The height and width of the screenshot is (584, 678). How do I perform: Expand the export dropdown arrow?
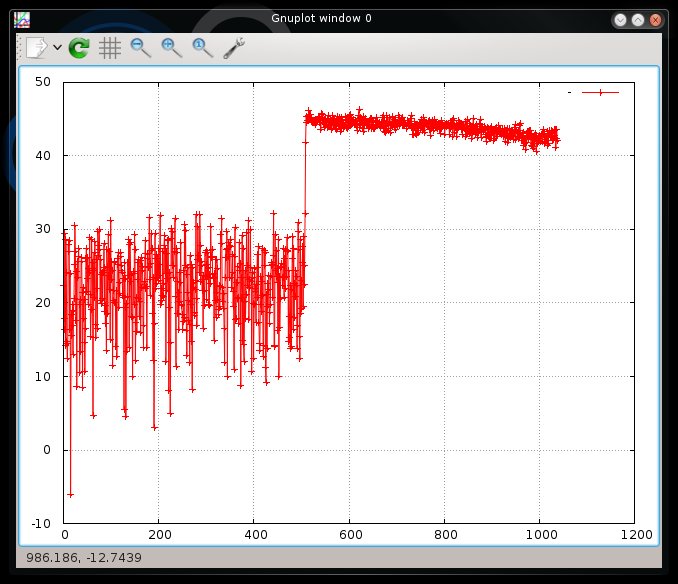pyautogui.click(x=57, y=48)
